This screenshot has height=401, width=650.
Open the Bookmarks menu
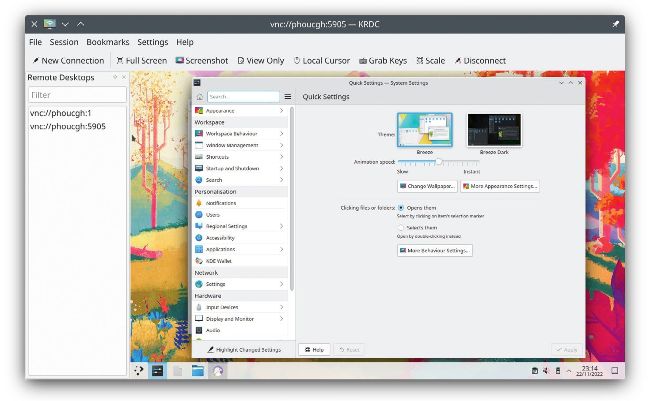[108, 42]
